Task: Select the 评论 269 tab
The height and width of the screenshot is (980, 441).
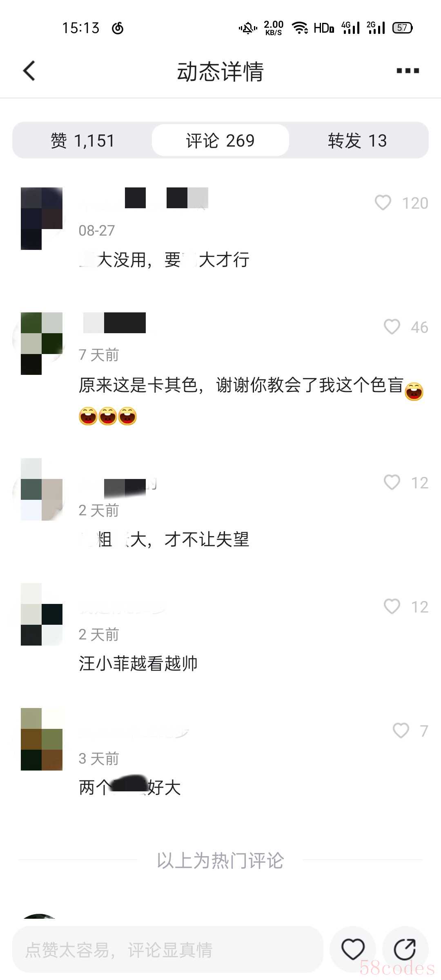Action: [220, 140]
